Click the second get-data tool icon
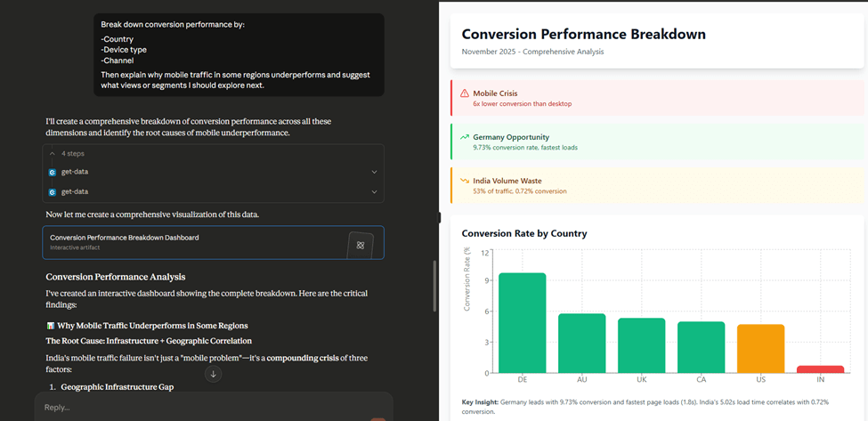Viewport: 868px width, 421px height. [x=53, y=192]
